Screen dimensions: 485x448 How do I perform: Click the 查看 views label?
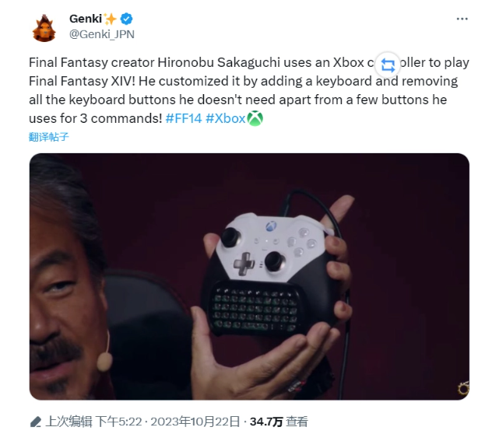click(297, 422)
